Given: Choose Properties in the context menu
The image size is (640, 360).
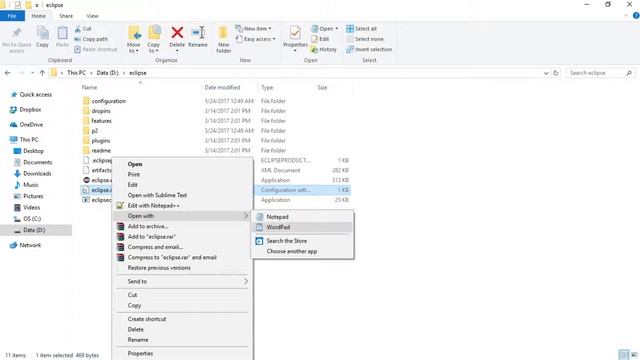Looking at the screenshot, I should [x=140, y=353].
